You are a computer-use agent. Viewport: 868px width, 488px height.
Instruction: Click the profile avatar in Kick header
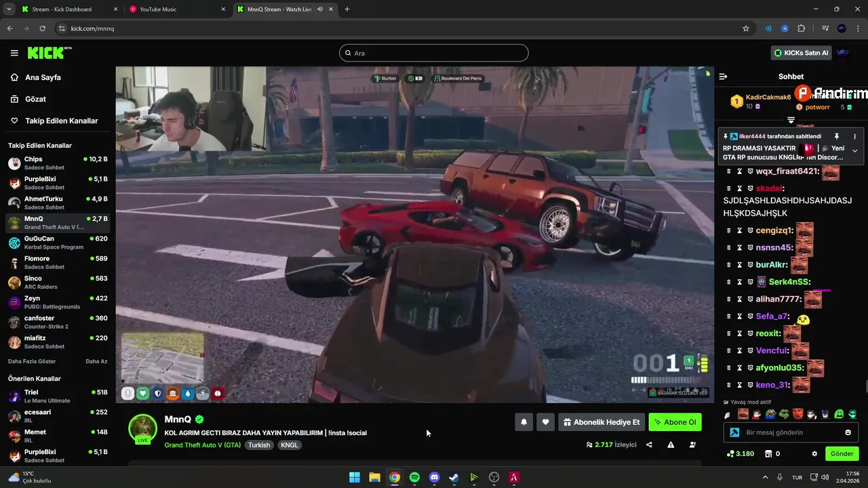click(843, 53)
